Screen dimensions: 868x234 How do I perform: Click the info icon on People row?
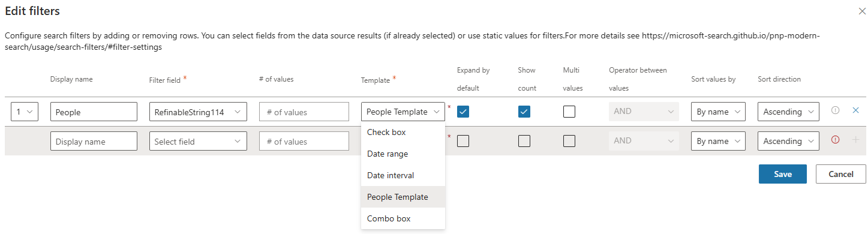[x=835, y=110]
